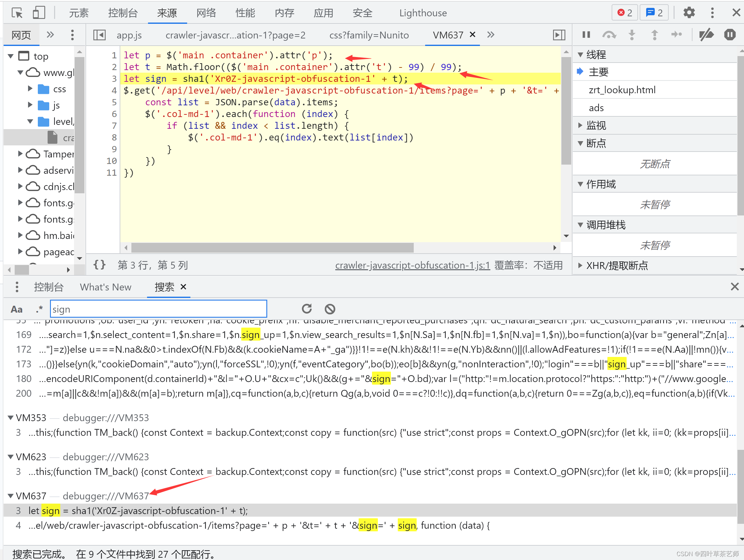The height and width of the screenshot is (560, 744).
Task: Click the Step debugger icon
Action: tap(677, 35)
